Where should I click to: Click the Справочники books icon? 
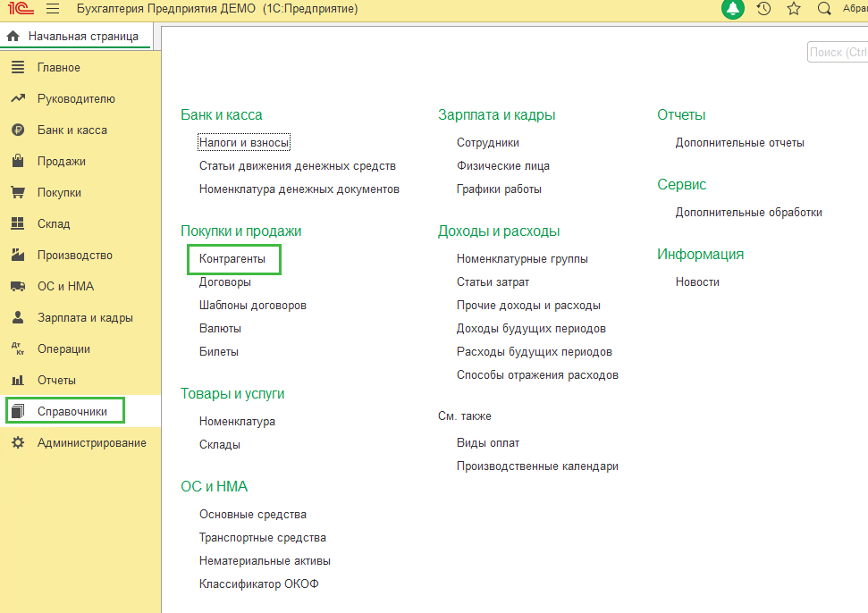18,411
